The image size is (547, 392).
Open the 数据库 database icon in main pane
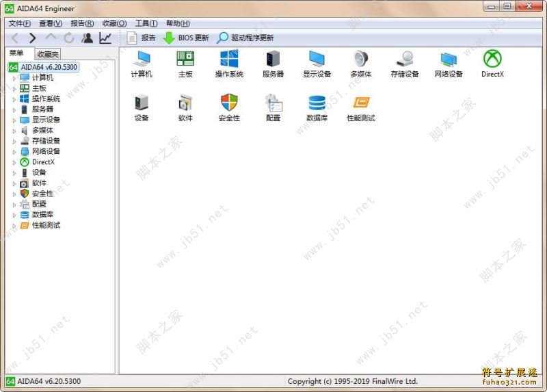[317, 108]
